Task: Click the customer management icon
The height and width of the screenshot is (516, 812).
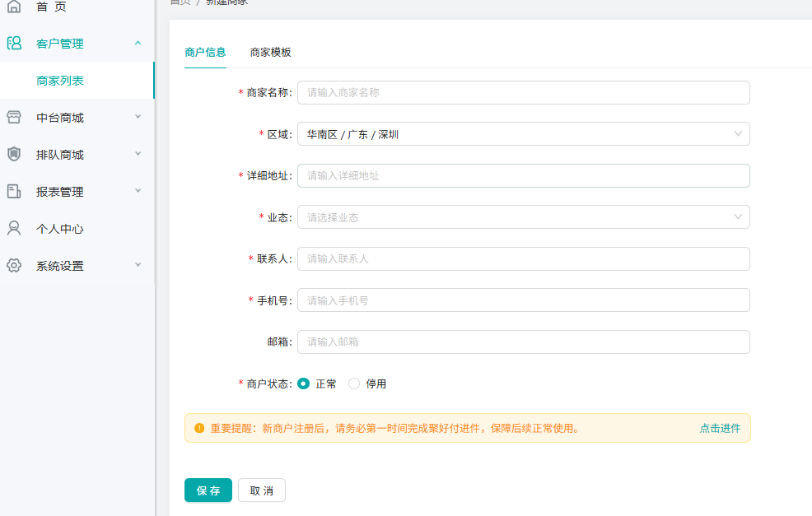Action: [x=14, y=44]
